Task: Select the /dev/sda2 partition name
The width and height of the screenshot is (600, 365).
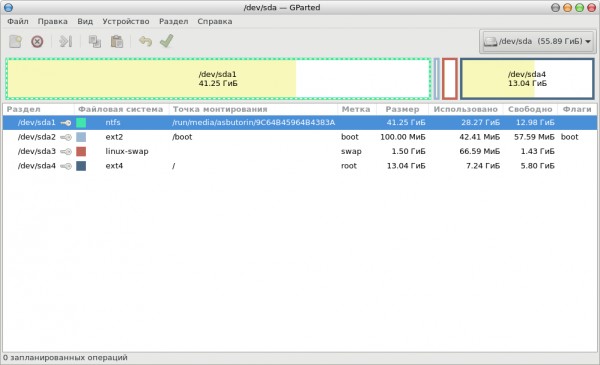Action: pos(37,137)
